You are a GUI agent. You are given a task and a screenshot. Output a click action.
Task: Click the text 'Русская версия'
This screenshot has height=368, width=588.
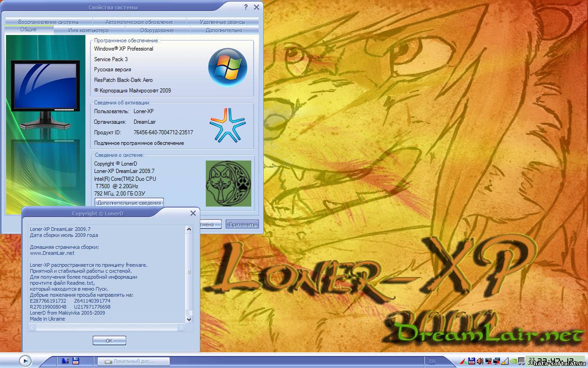click(113, 69)
